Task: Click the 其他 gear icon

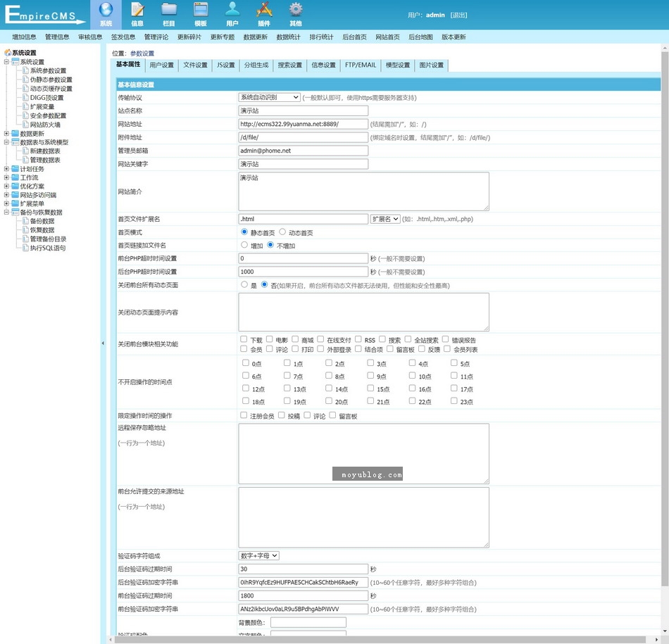Action: coord(296,10)
